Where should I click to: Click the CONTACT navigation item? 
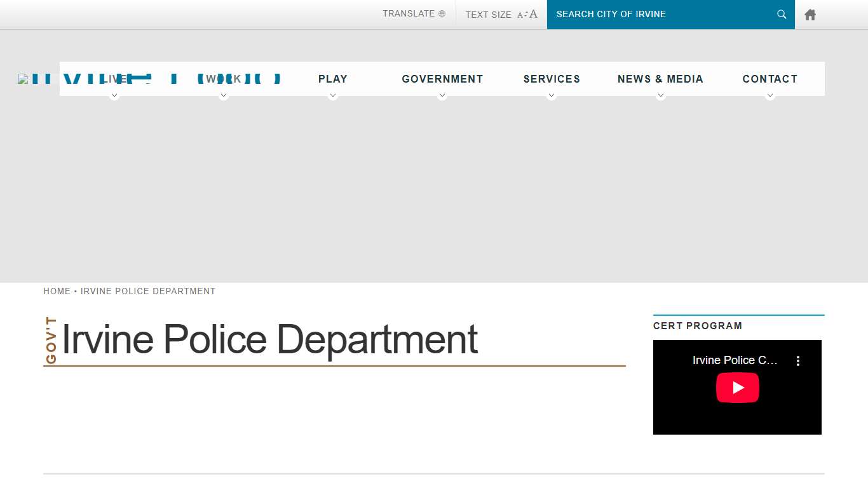point(770,79)
